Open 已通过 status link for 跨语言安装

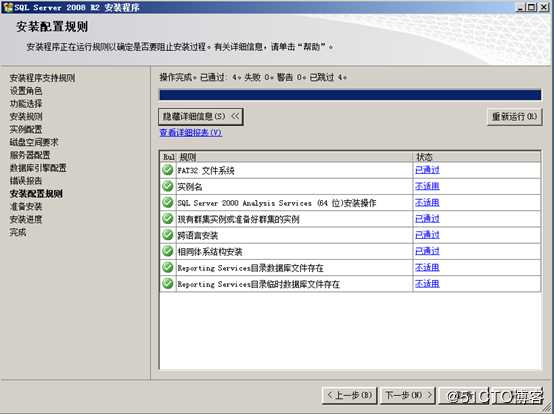coord(427,235)
